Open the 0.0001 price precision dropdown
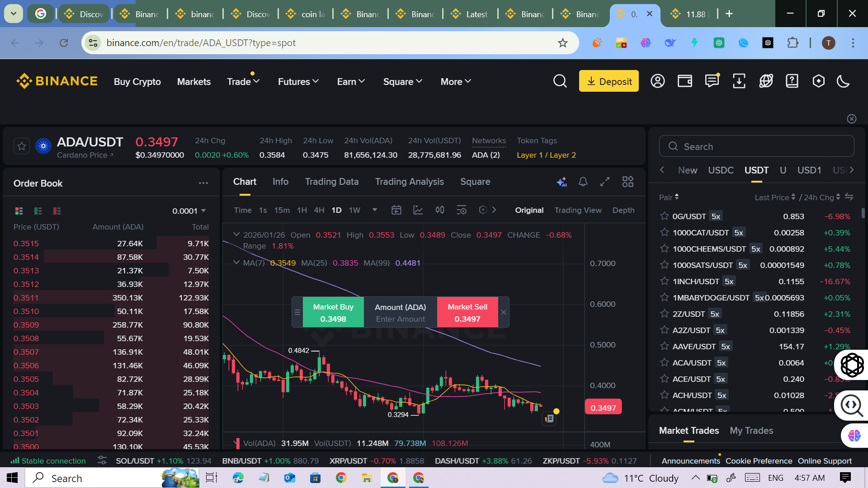This screenshot has height=488, width=868. (x=189, y=211)
